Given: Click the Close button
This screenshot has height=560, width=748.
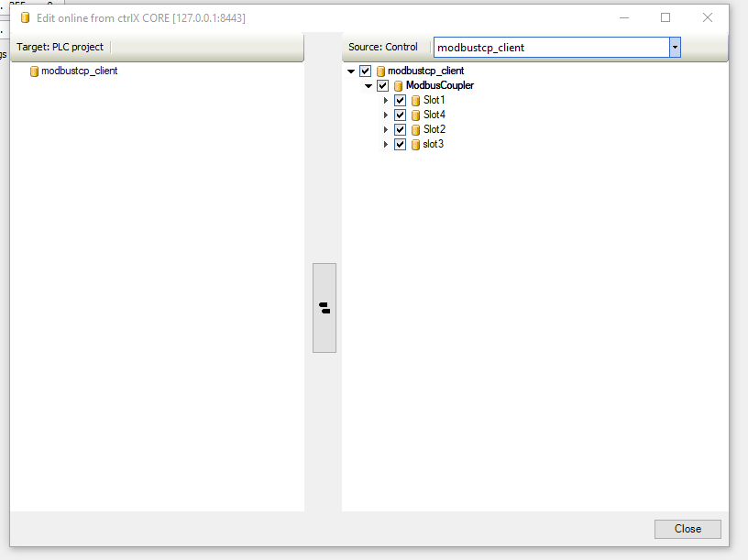Looking at the screenshot, I should (x=687, y=529).
